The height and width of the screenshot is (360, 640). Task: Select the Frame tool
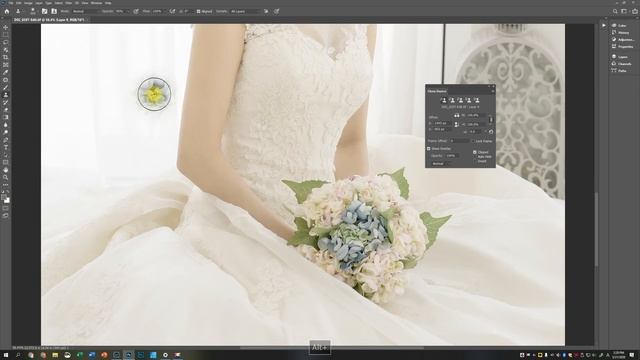[x=5, y=65]
